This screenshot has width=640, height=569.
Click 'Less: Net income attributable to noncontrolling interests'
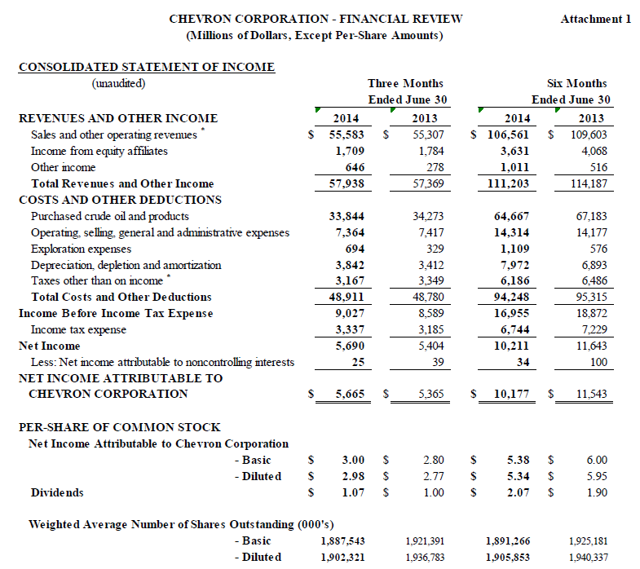(162, 362)
